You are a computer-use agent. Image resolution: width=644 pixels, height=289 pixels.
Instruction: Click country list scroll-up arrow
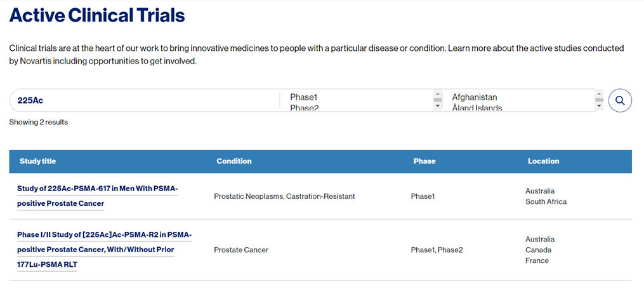[599, 93]
